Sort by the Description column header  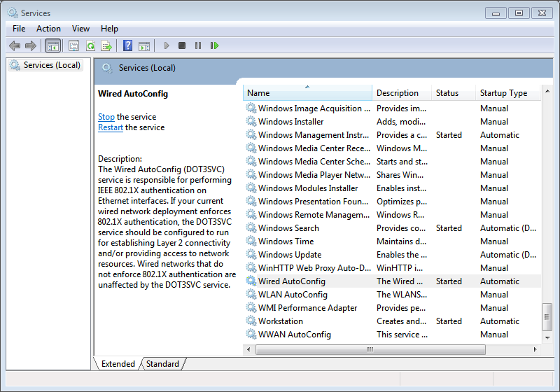point(402,93)
